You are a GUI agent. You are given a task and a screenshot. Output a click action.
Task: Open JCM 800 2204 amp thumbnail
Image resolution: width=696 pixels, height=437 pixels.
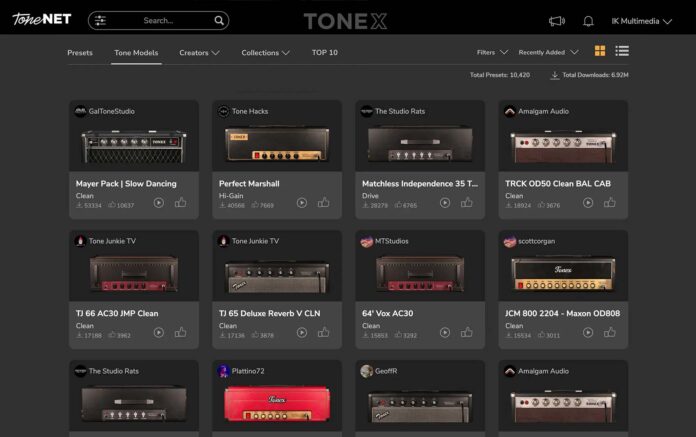pyautogui.click(x=563, y=274)
